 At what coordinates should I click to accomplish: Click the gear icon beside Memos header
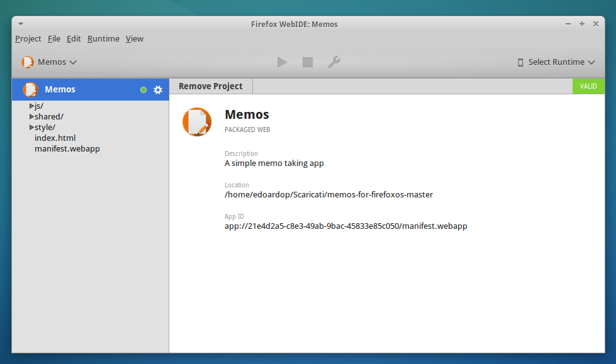click(158, 90)
